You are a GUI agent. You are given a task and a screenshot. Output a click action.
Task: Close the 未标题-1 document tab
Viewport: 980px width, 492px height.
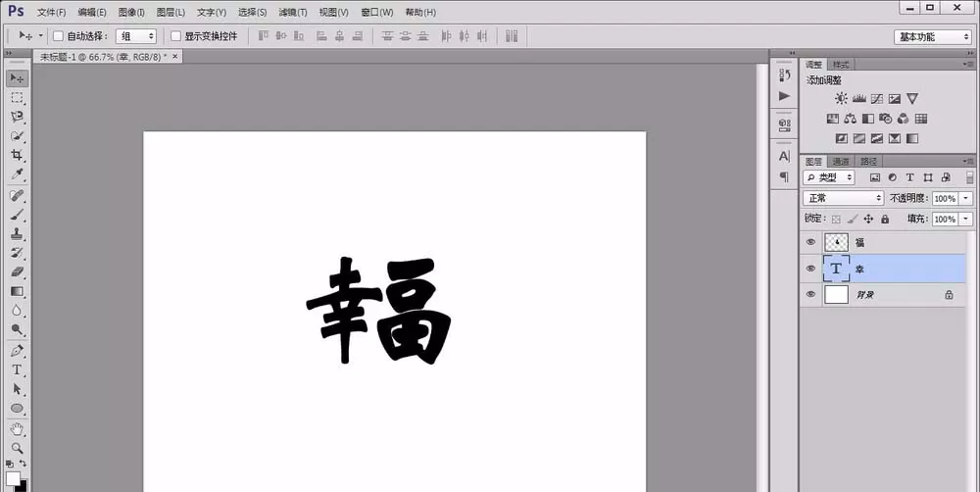point(175,56)
